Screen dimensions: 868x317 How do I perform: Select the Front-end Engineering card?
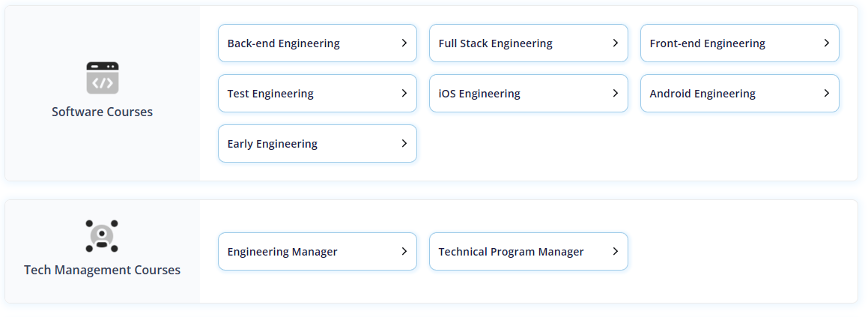[x=740, y=43]
